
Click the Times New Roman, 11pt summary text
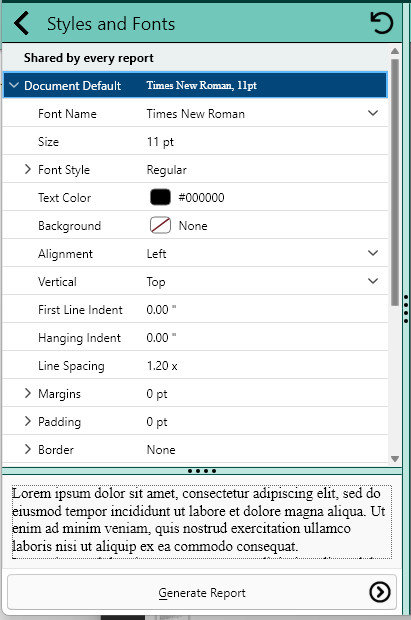point(201,85)
